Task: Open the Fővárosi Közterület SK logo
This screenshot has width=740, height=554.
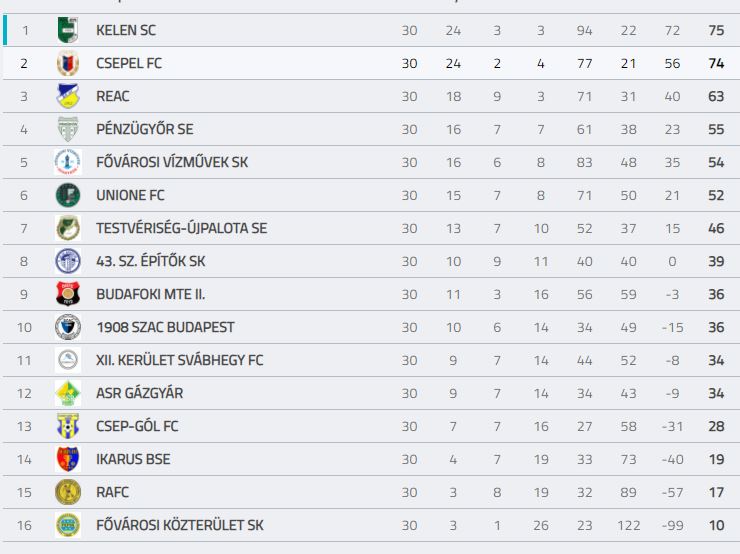Action: pos(68,525)
